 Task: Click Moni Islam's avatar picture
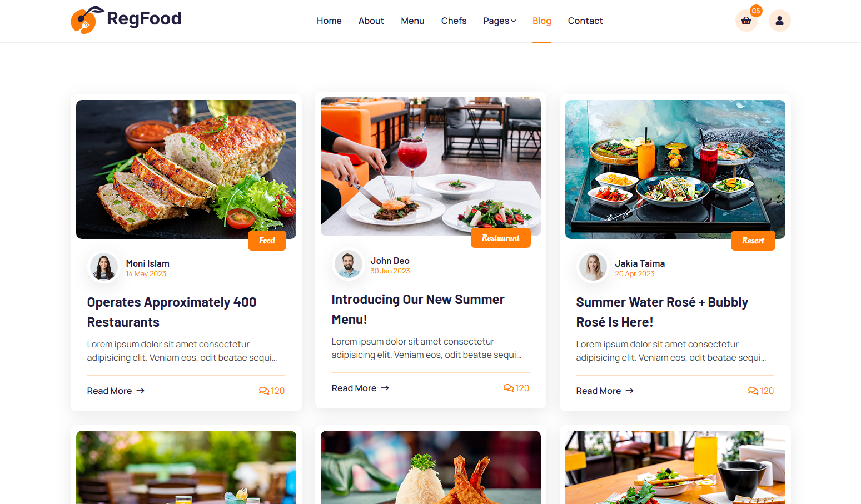tap(104, 267)
